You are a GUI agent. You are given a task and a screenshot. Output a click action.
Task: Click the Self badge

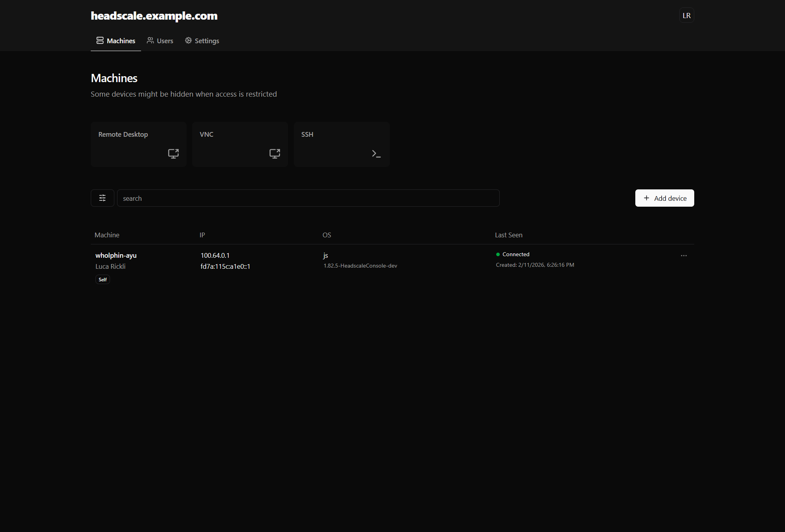103,279
